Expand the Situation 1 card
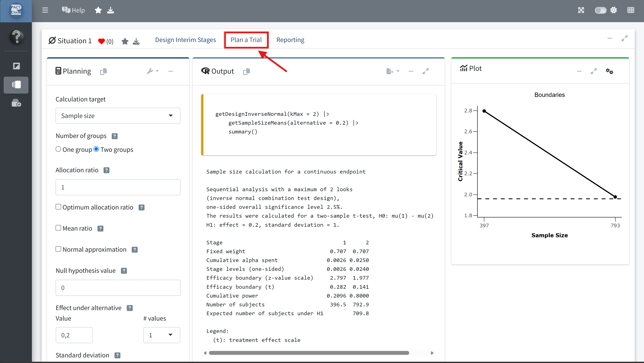Screen dimensions: 644x363 (624, 38)
